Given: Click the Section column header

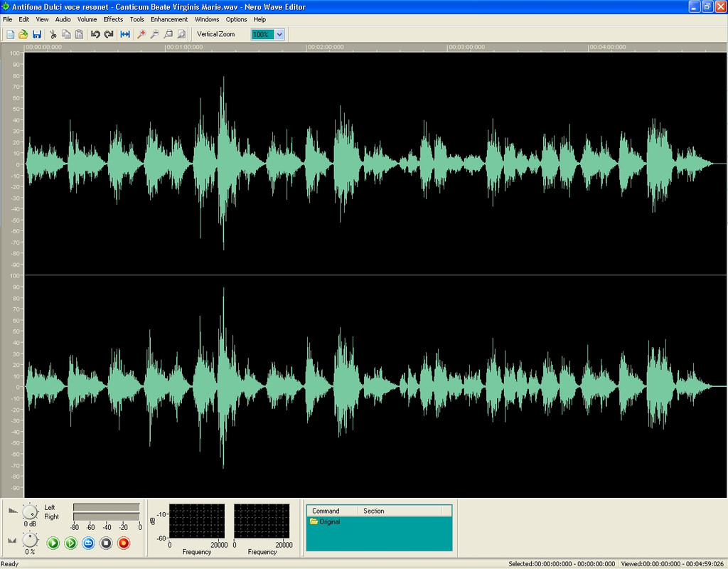Looking at the screenshot, I should (400, 511).
